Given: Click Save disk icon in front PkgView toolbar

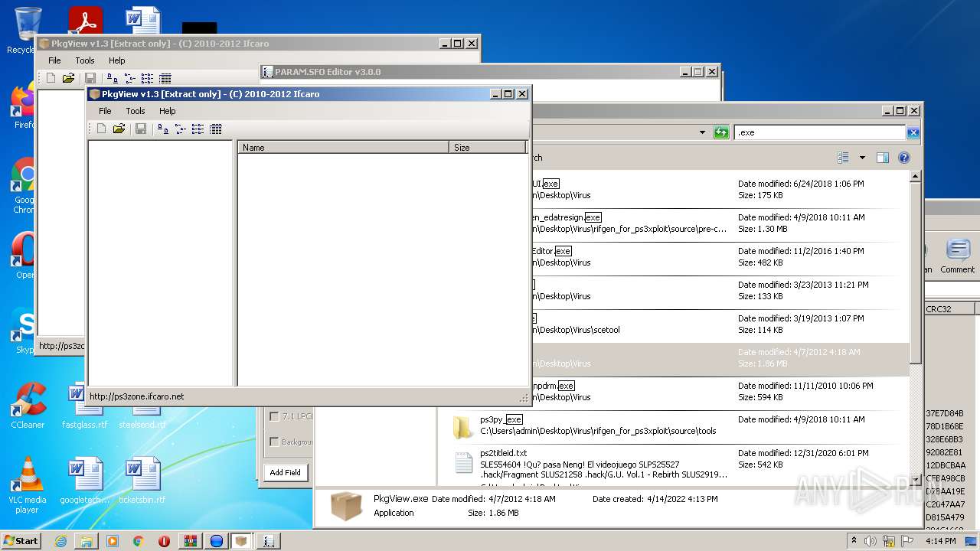Looking at the screenshot, I should pyautogui.click(x=141, y=129).
